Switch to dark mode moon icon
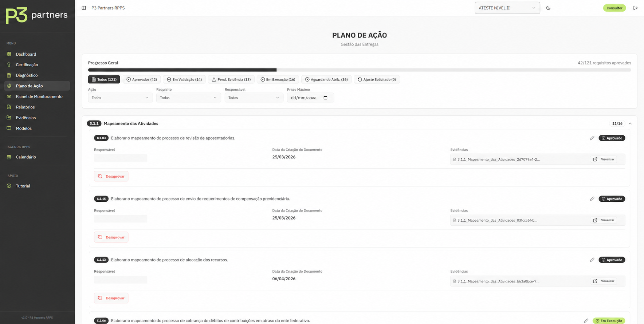 (548, 8)
